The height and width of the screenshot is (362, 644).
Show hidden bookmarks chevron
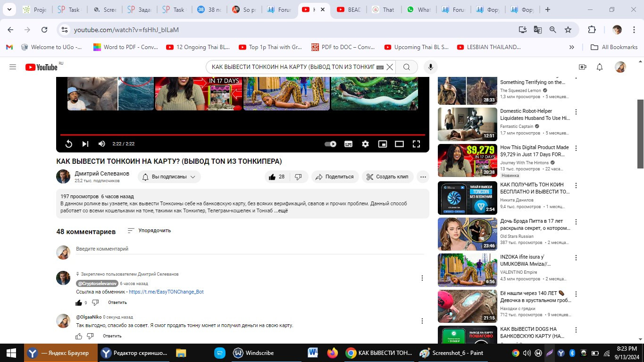(572, 47)
